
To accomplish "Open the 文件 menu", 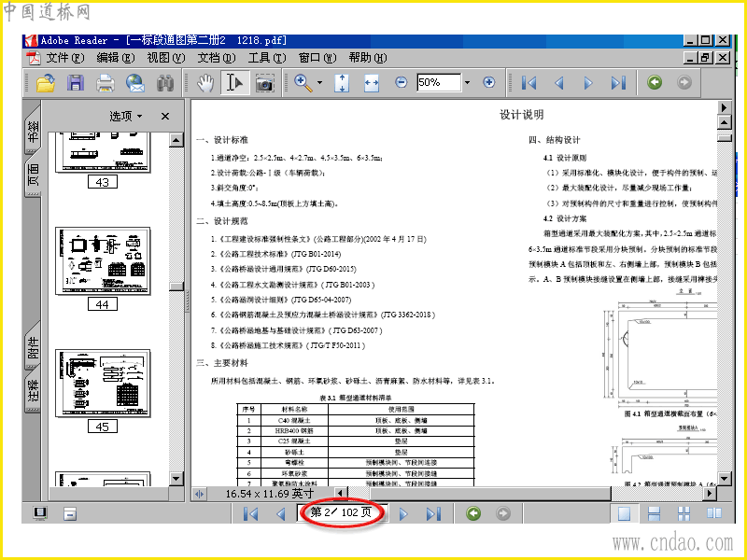I will point(64,58).
